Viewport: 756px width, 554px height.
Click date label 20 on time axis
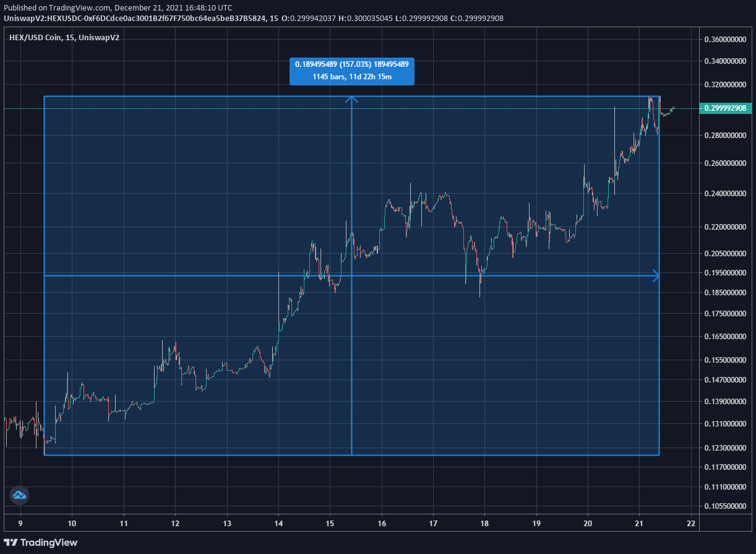click(x=588, y=523)
